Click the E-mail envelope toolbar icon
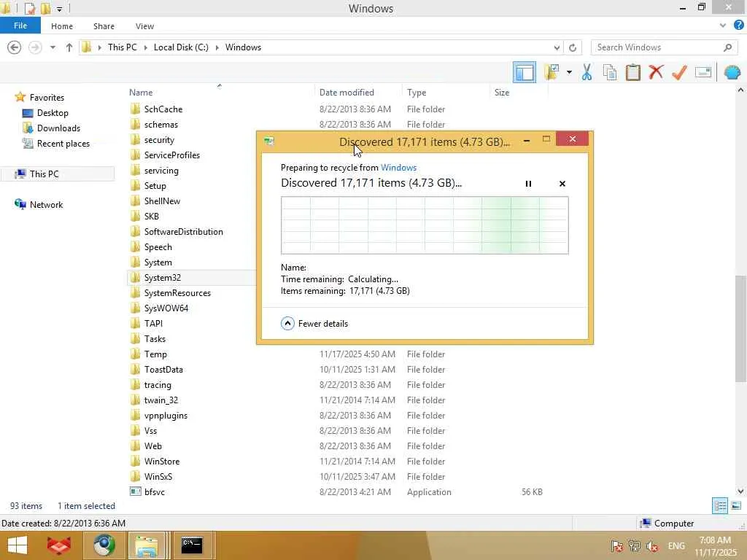The width and height of the screenshot is (747, 560). pyautogui.click(x=703, y=72)
